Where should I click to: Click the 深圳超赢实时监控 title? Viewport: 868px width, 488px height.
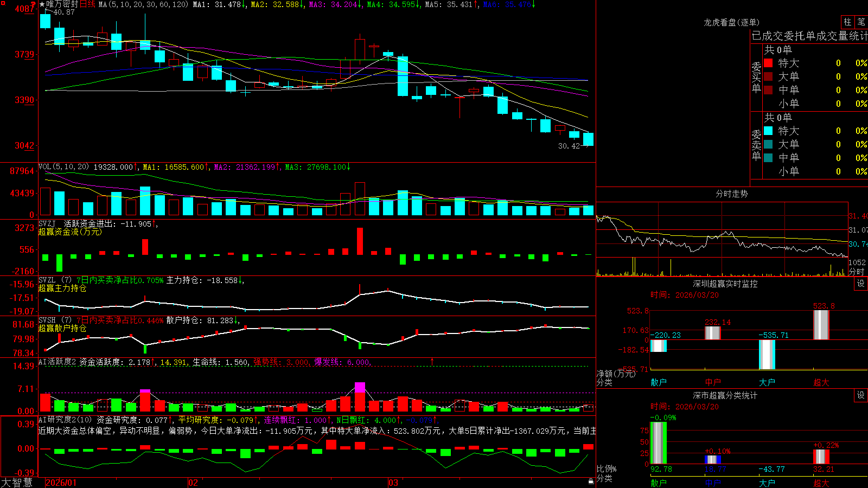coord(725,284)
